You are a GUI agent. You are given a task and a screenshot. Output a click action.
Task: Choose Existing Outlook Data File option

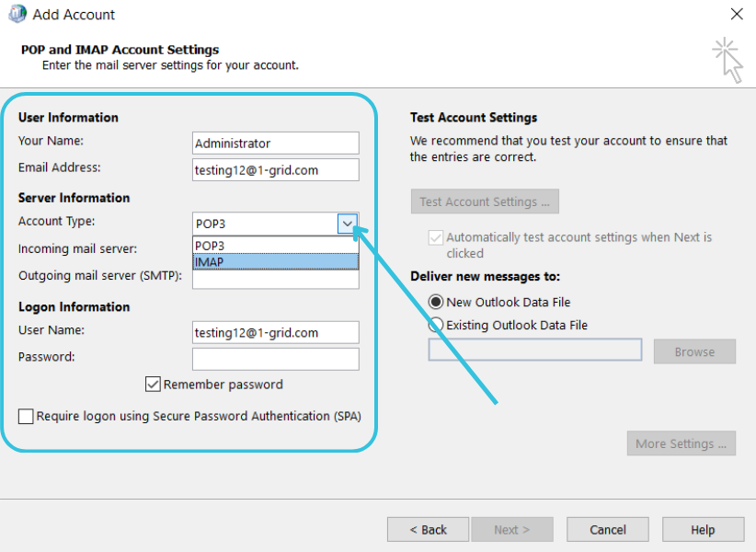[436, 325]
